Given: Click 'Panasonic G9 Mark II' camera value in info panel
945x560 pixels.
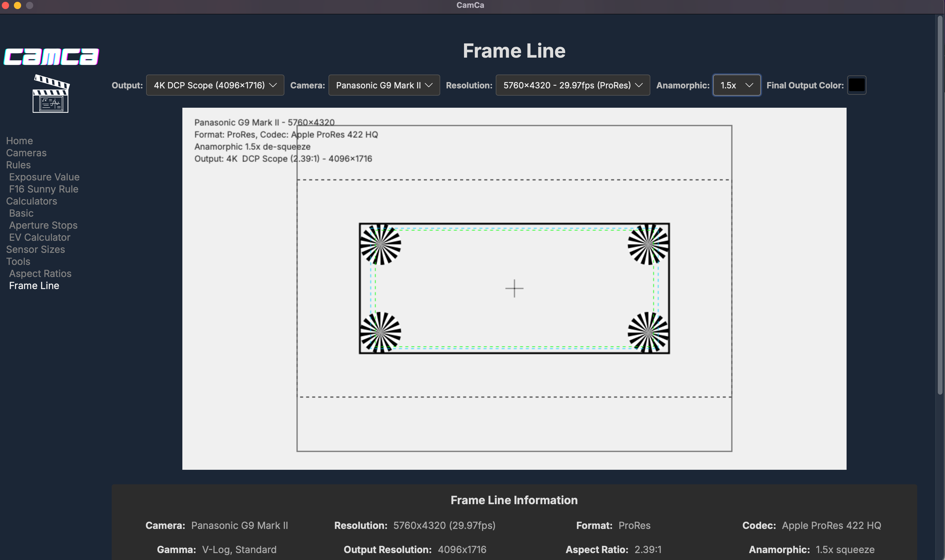Looking at the screenshot, I should coord(240,525).
